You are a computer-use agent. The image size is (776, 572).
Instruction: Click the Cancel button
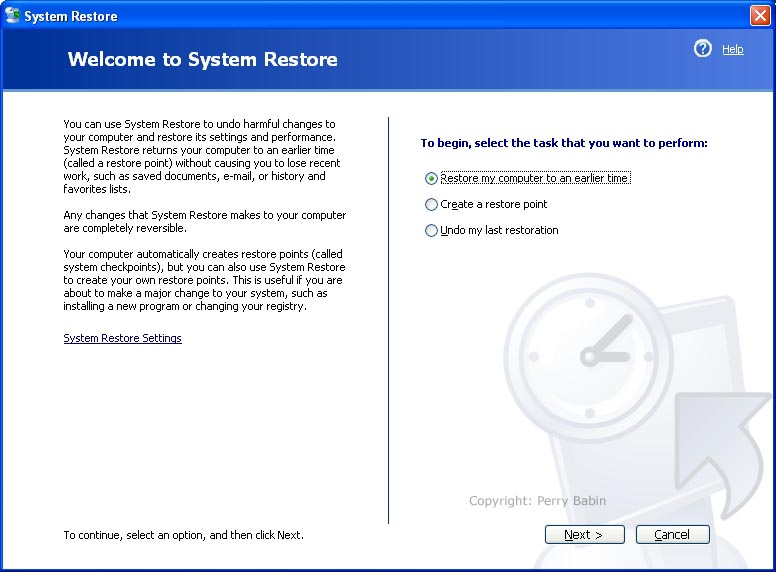click(x=672, y=534)
